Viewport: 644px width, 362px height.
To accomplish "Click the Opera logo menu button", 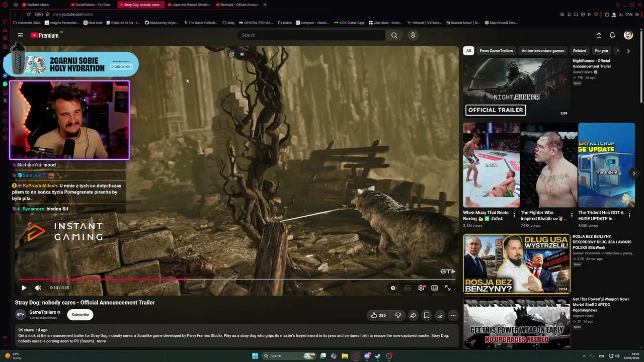I will click(x=5, y=5).
